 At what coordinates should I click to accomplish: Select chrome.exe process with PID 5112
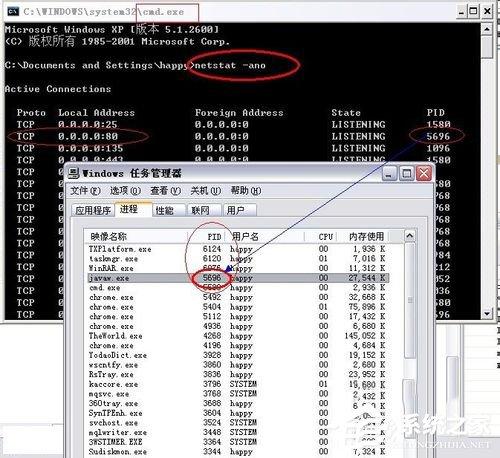tap(237, 317)
